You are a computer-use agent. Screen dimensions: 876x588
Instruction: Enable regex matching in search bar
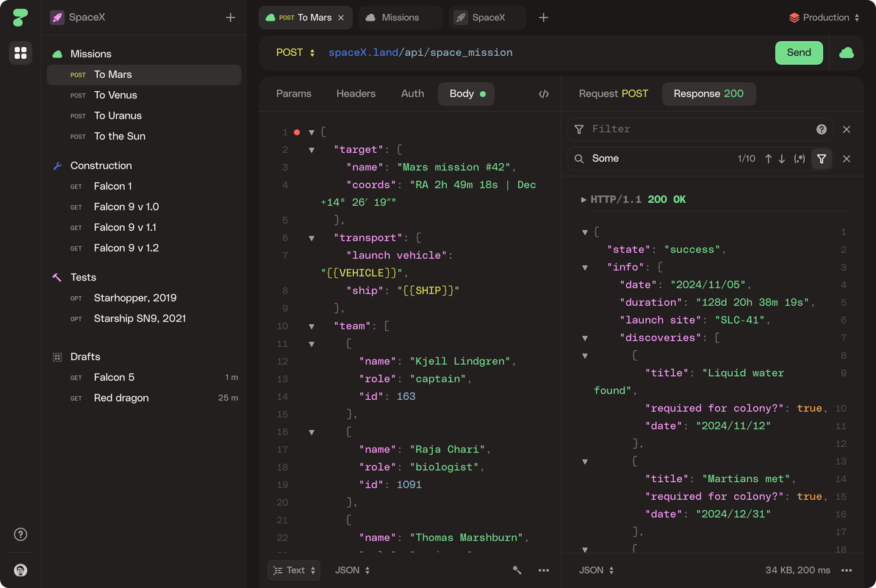799,158
